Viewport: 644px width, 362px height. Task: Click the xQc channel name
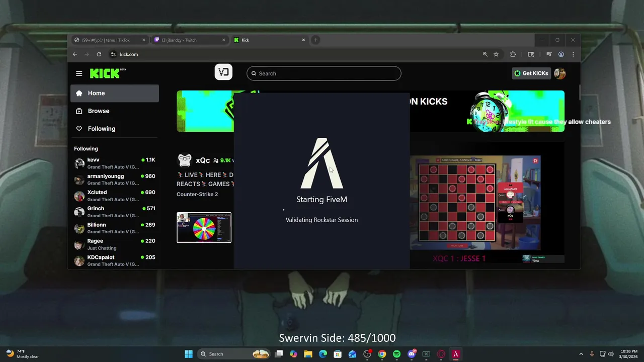click(x=203, y=160)
